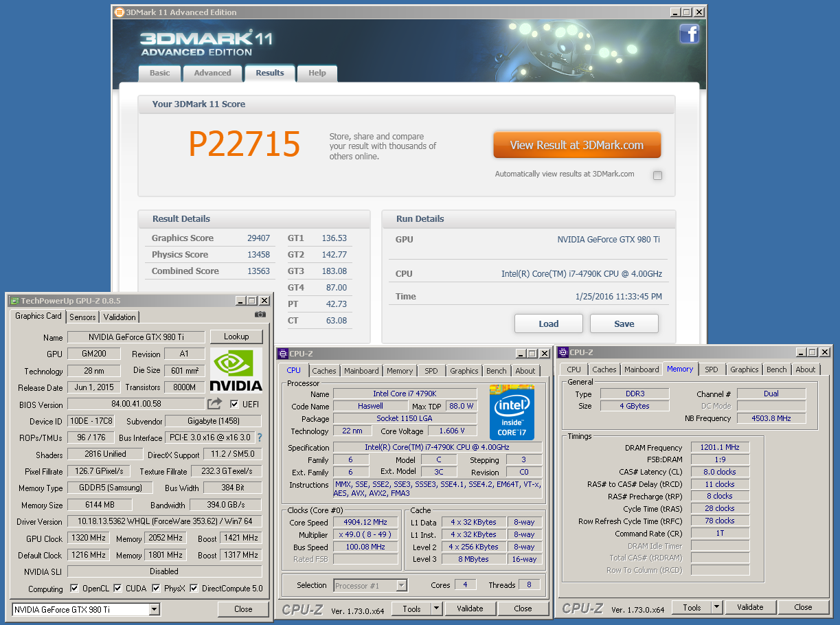Viewport: 840px width, 625px height.
Task: Click Validate in CPU-Z CPU window
Action: point(470,608)
